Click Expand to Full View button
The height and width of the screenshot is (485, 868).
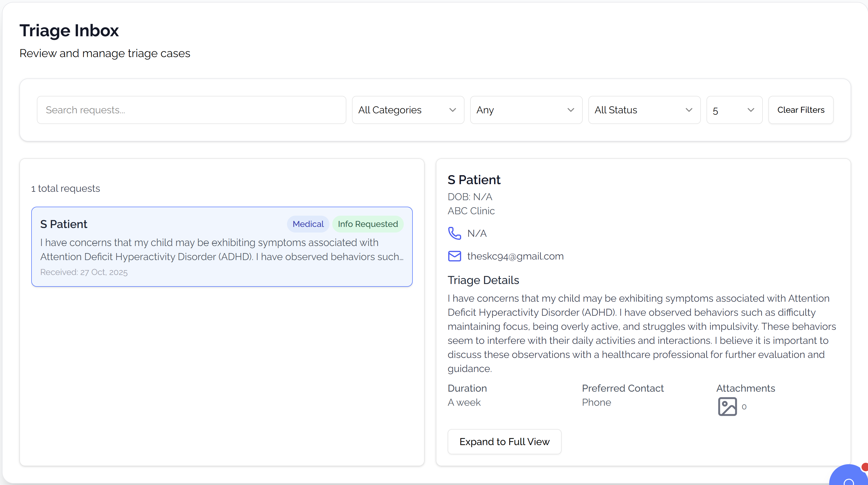pos(504,441)
